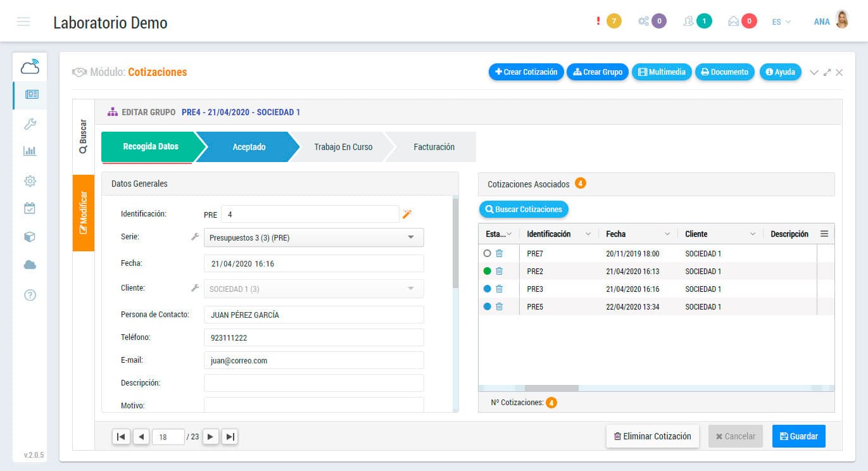Screen dimensions: 868x471
Task: Go to next record pager button
Action: (x=211, y=436)
